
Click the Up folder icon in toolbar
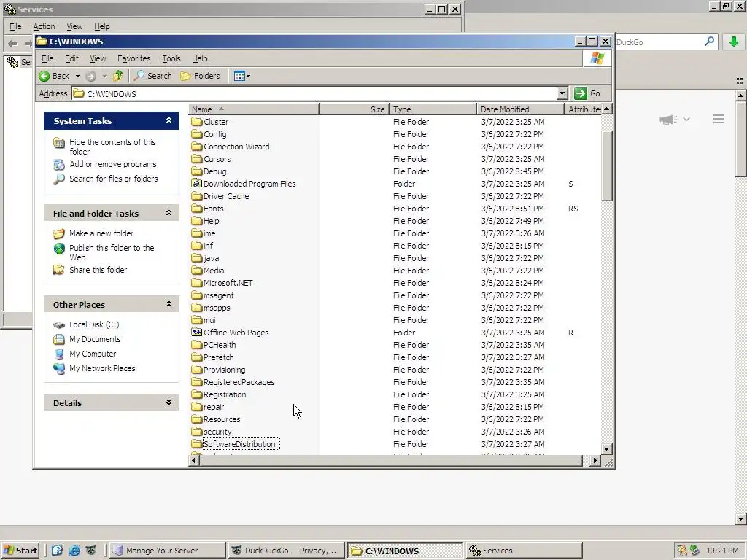(117, 76)
